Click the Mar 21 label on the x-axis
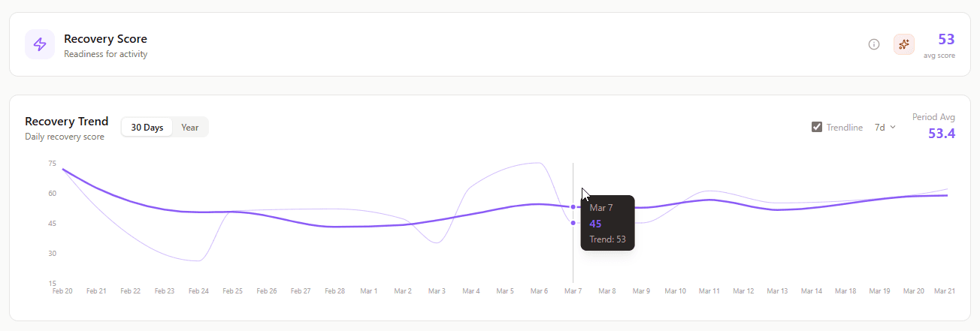This screenshot has width=980, height=331. (943, 291)
